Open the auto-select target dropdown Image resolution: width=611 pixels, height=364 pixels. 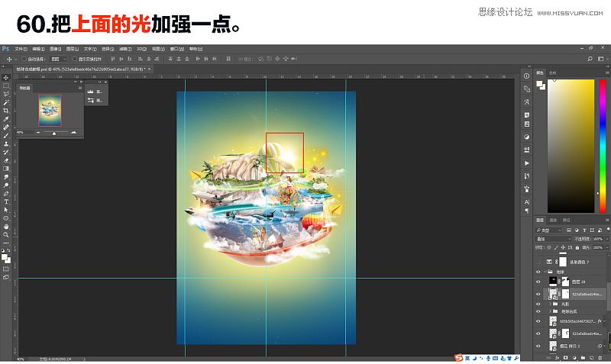59,59
